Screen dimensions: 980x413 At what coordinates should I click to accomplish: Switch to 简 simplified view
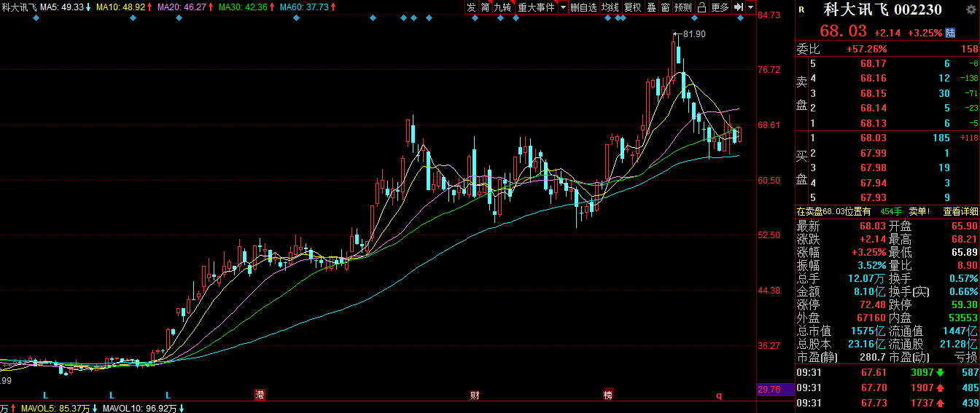pyautogui.click(x=486, y=7)
